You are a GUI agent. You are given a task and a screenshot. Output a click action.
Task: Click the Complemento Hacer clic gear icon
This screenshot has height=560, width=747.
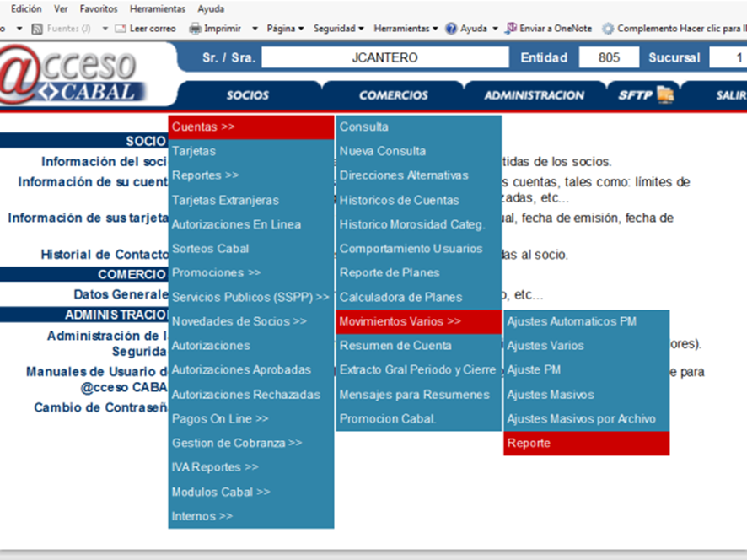coord(608,28)
